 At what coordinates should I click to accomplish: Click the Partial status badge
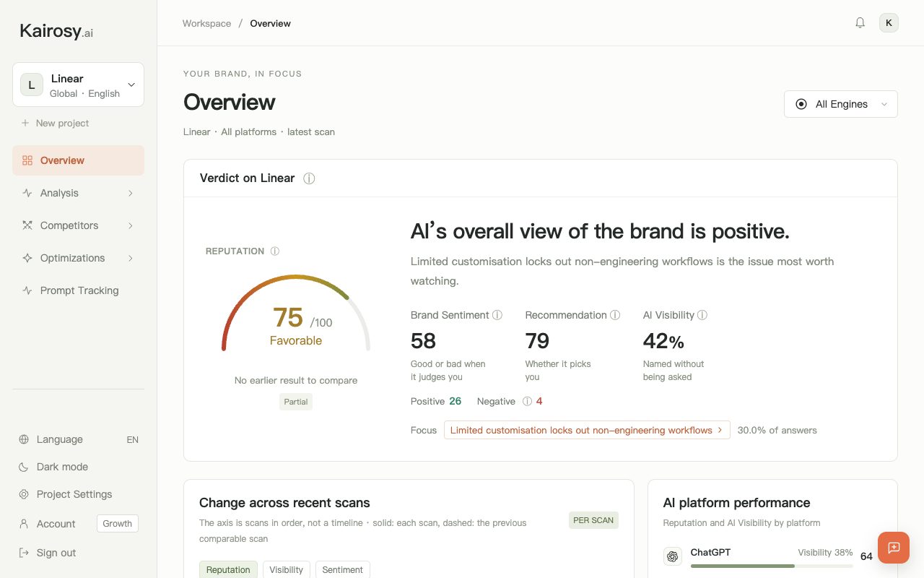pos(296,402)
